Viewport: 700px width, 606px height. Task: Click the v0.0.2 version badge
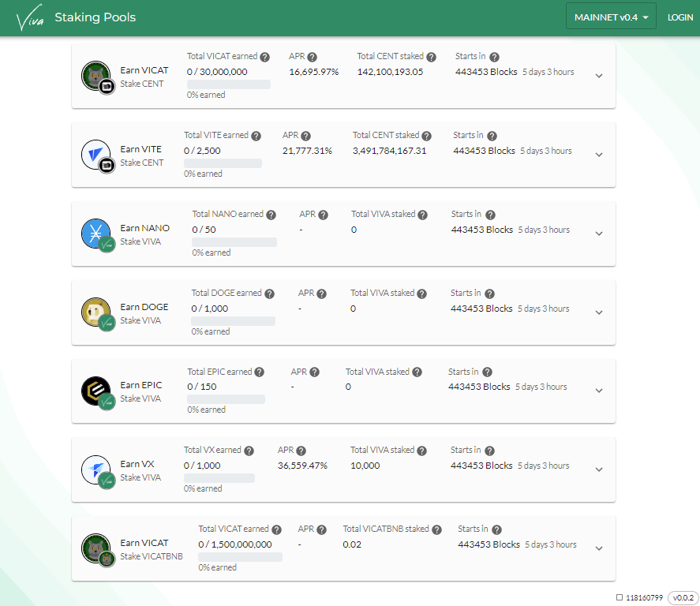click(683, 597)
